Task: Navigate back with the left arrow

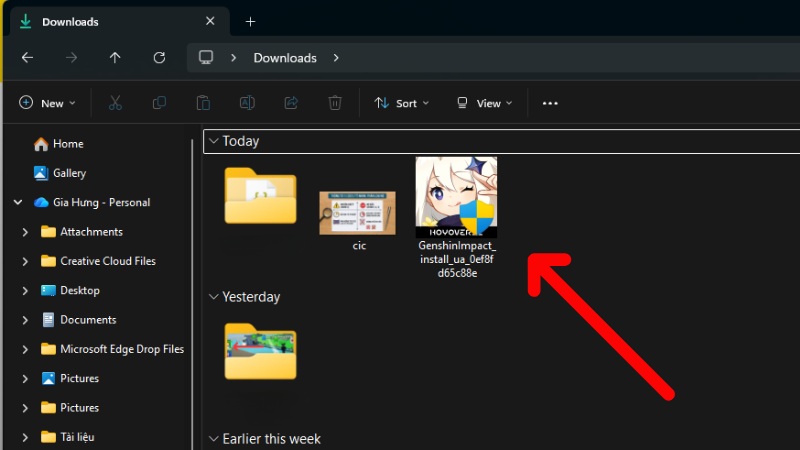Action: pyautogui.click(x=27, y=58)
